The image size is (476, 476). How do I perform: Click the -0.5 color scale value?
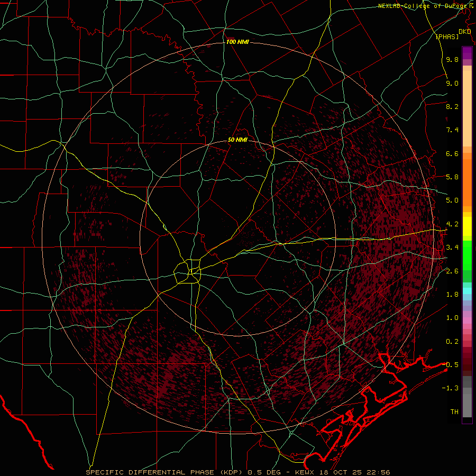pos(450,365)
